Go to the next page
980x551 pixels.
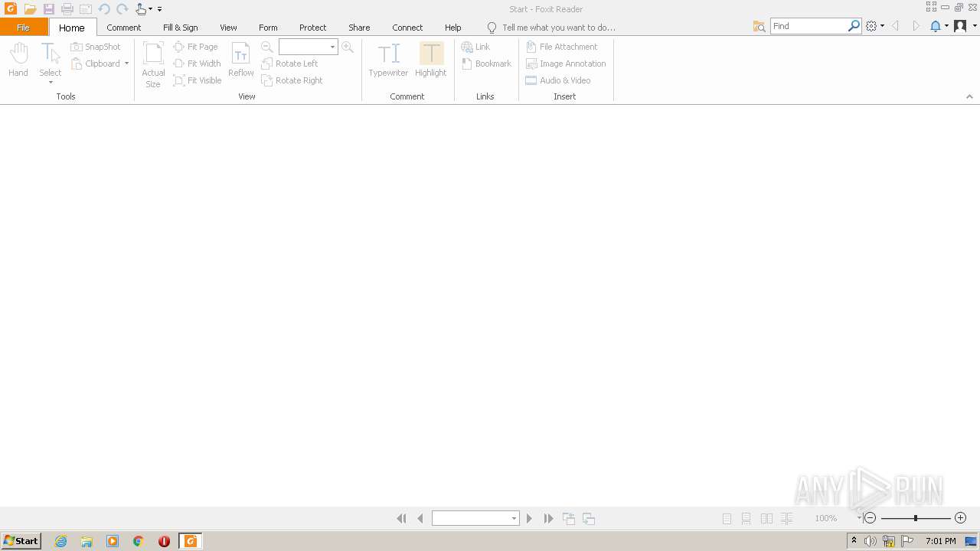[529, 519]
